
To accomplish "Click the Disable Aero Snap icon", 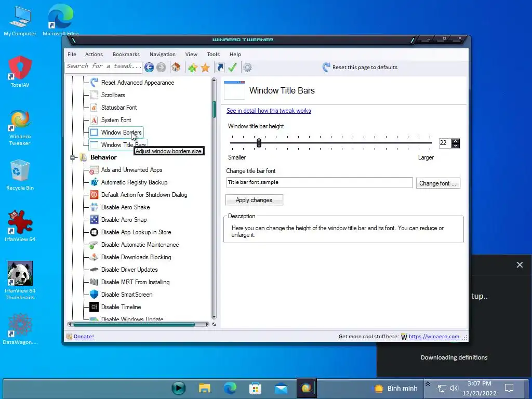I will pos(94,220).
